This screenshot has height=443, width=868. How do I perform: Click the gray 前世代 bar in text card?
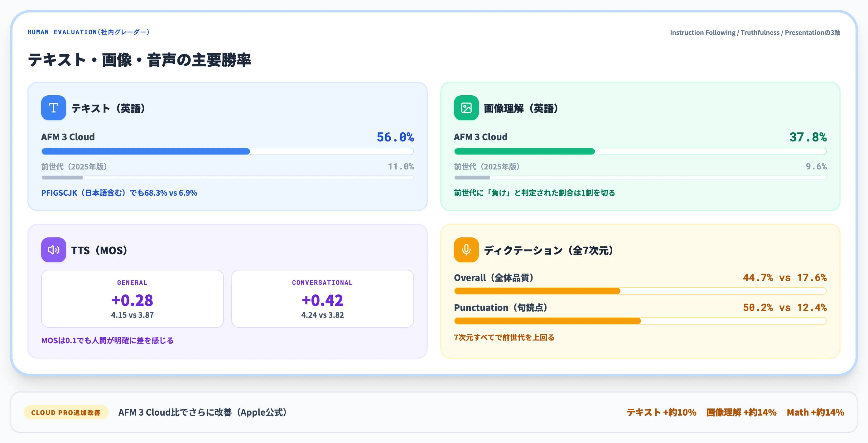pyautogui.click(x=228, y=177)
